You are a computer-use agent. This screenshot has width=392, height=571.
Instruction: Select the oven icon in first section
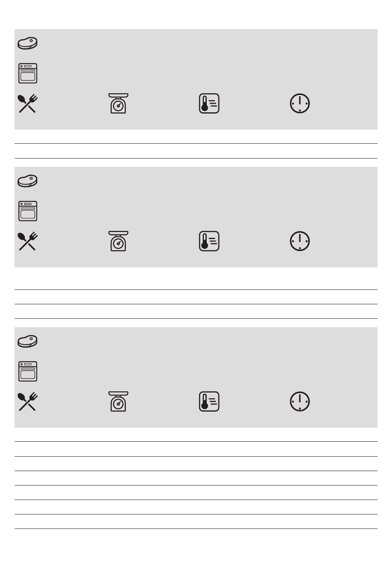coord(28,73)
